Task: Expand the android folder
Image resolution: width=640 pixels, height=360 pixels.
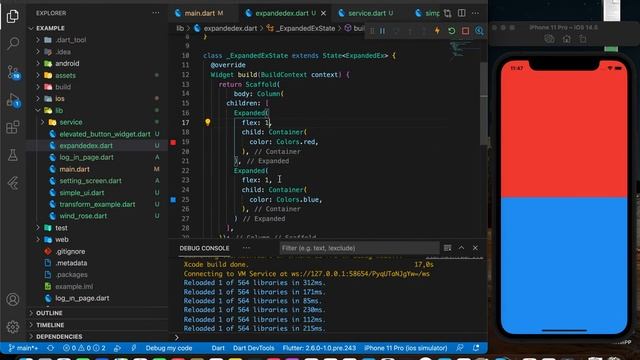Action: pyautogui.click(x=67, y=64)
